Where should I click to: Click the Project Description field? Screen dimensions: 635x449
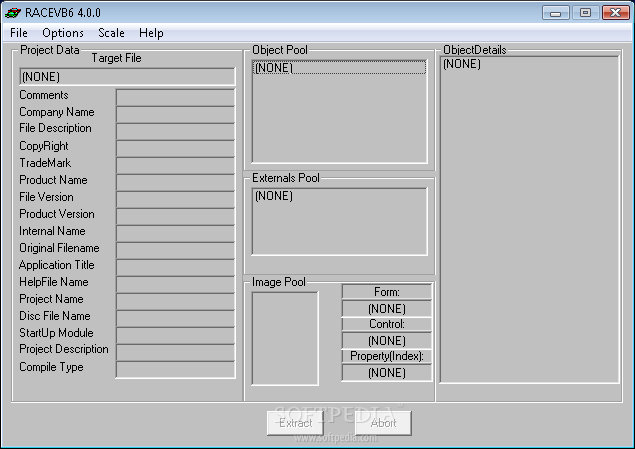[175, 353]
